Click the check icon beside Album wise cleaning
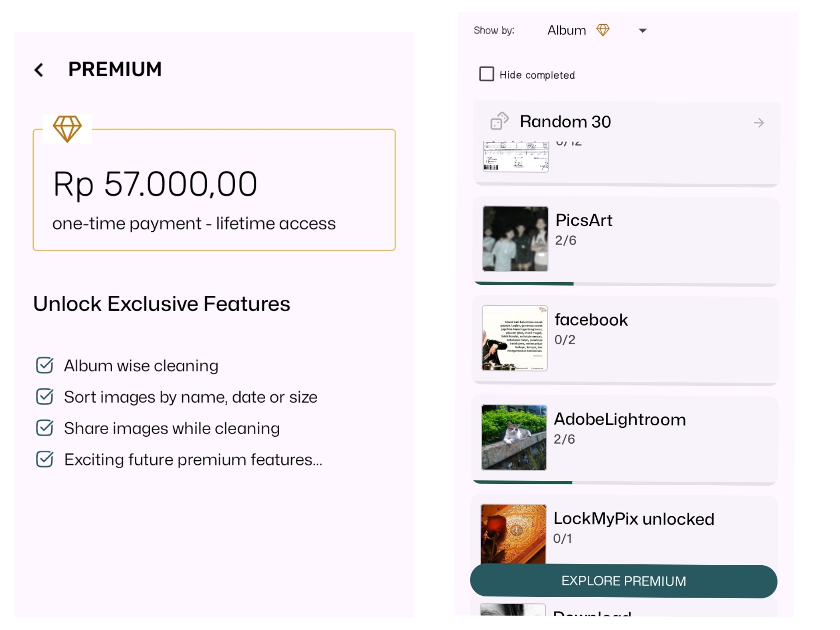 pyautogui.click(x=45, y=365)
